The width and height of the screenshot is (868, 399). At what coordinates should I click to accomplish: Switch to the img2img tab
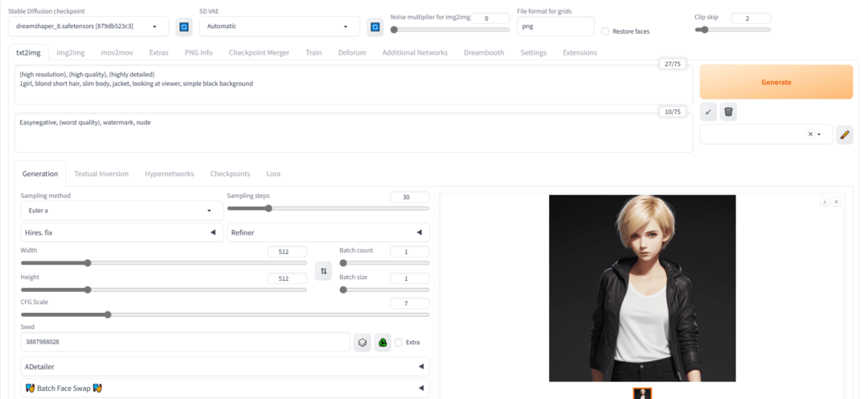point(70,52)
